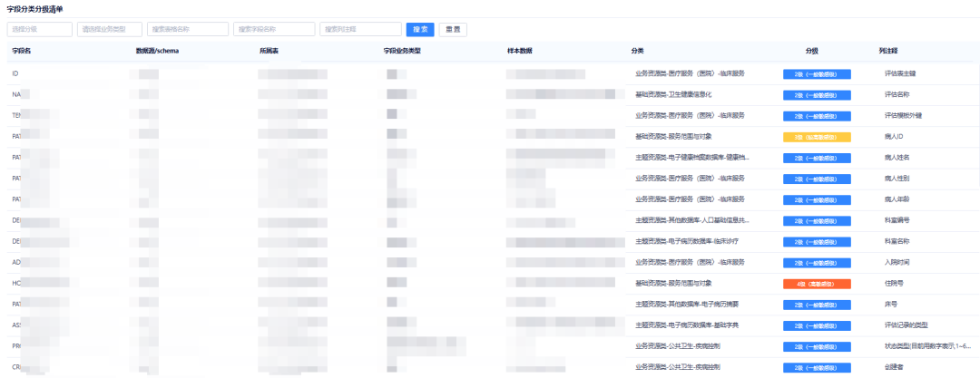The height and width of the screenshot is (378, 980).
Task: Click the 重置 reset button
Action: coord(452,29)
